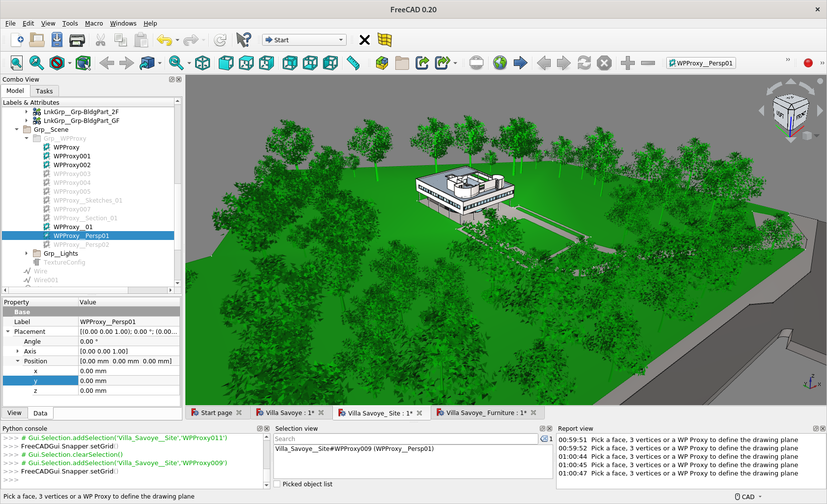This screenshot has width=827, height=504.
Task: Click the yellow Draft grid toggle icon
Action: point(384,40)
